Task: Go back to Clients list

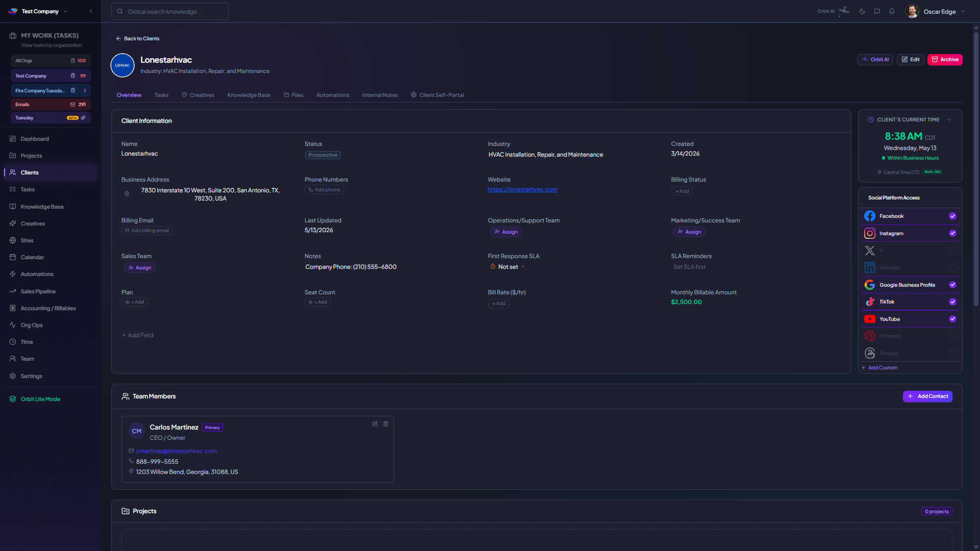Action: point(137,39)
